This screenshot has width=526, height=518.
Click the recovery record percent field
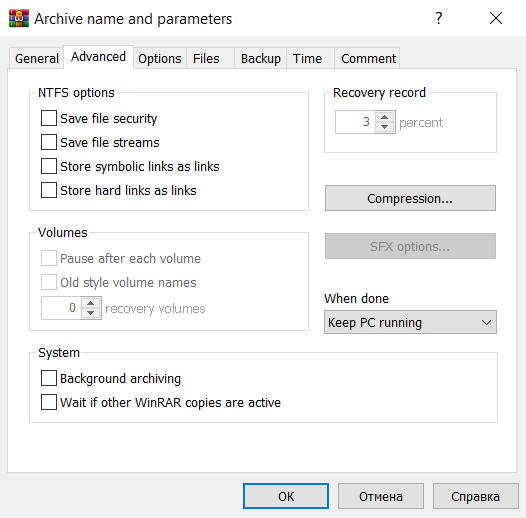355,122
